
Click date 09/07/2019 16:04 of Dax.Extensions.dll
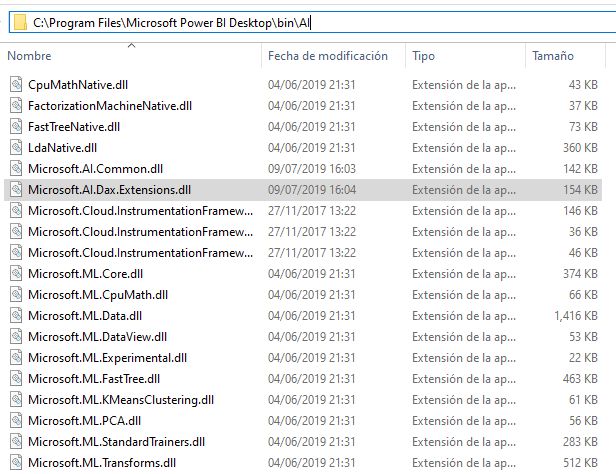coord(312,190)
